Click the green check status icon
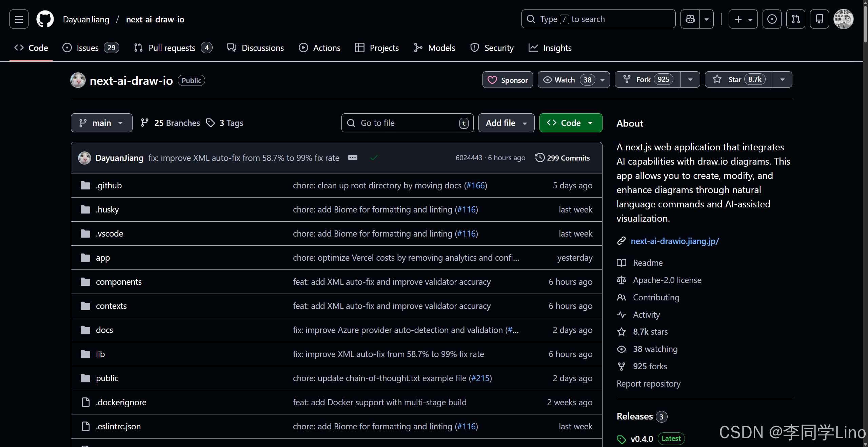The width and height of the screenshot is (868, 447). (374, 158)
